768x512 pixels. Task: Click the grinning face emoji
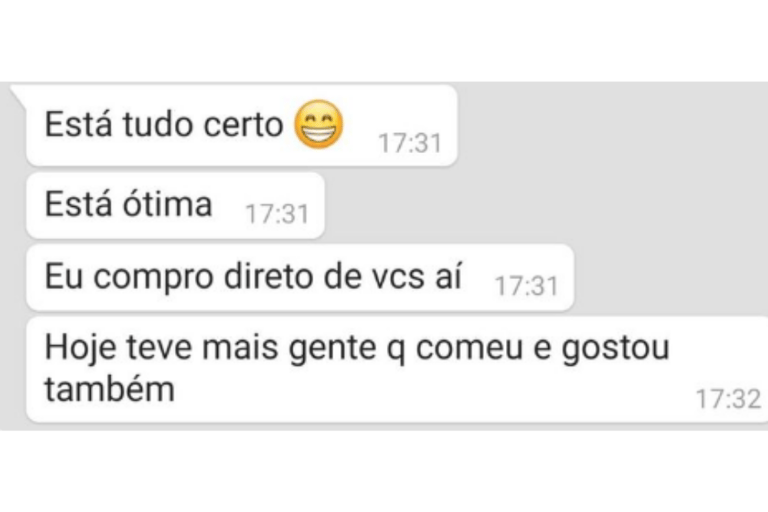pos(319,124)
